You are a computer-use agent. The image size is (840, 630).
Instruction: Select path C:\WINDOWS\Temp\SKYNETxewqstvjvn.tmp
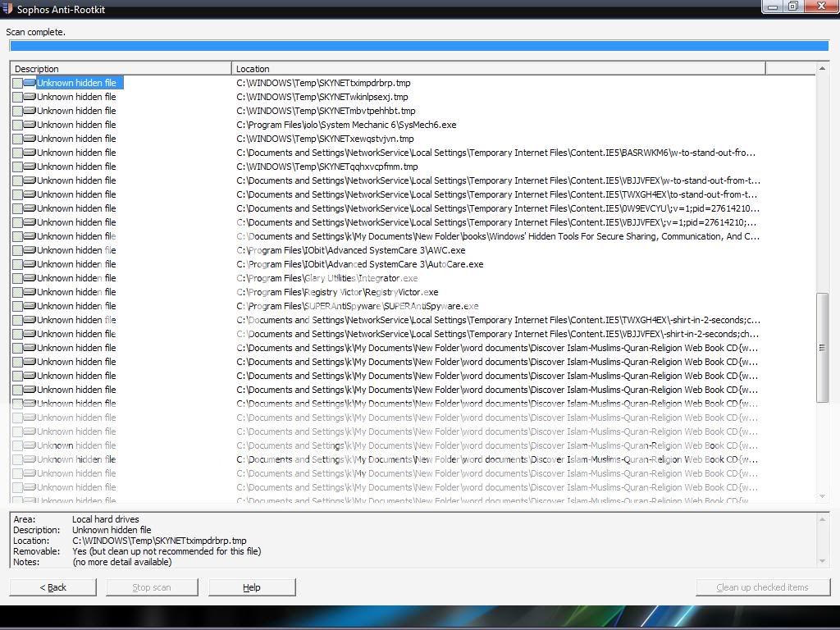point(325,138)
